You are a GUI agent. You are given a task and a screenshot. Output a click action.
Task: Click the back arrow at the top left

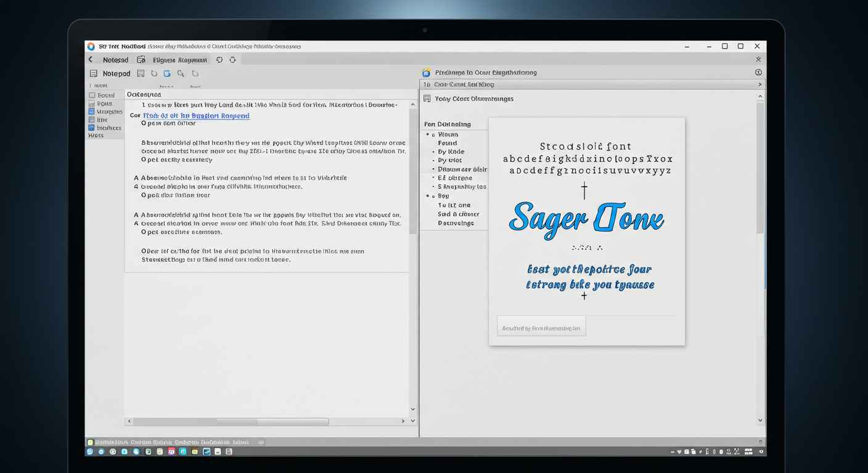[90, 60]
